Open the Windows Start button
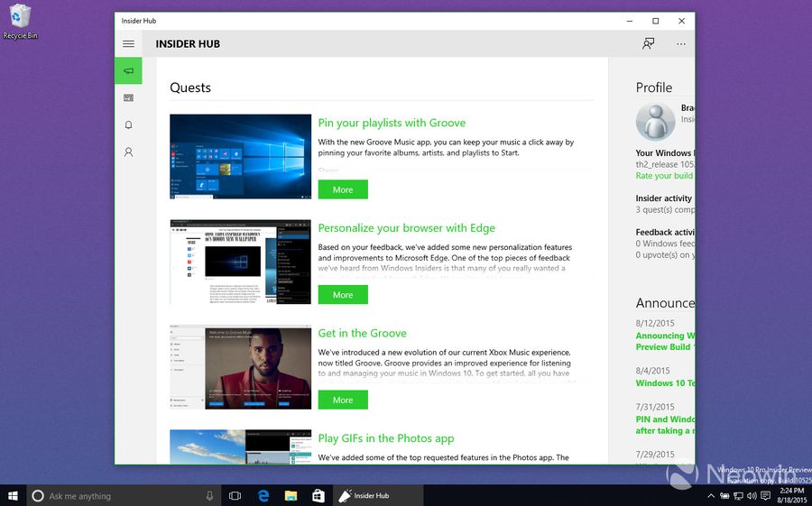The width and height of the screenshot is (812, 506). tap(13, 496)
